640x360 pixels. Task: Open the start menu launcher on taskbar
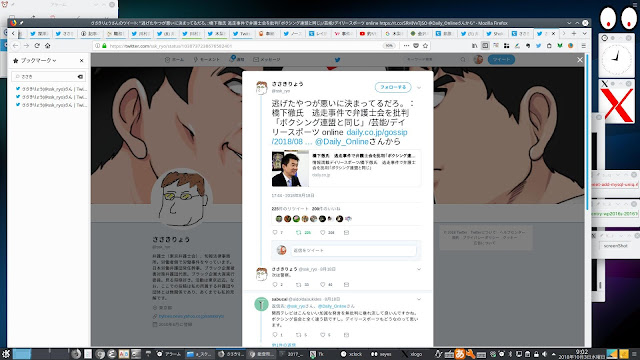click(5, 354)
